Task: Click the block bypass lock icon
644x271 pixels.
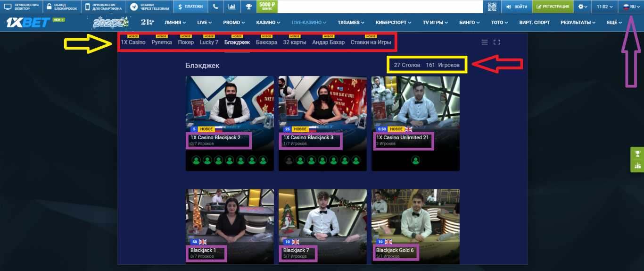Action: pyautogui.click(x=49, y=7)
